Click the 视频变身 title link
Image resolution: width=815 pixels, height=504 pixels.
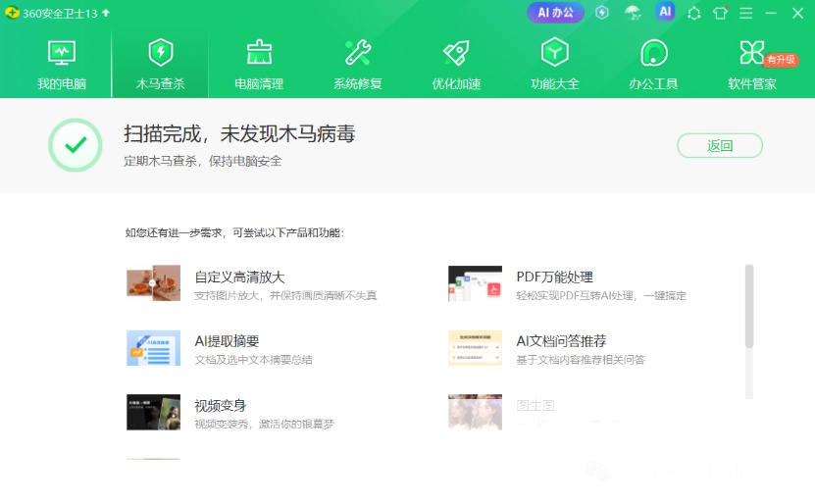pos(221,406)
